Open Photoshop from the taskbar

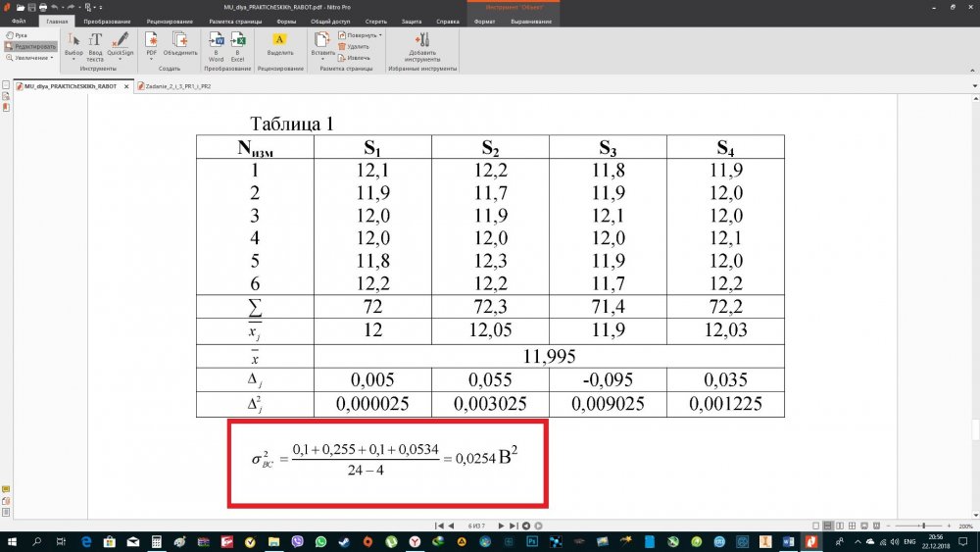[x=532, y=541]
